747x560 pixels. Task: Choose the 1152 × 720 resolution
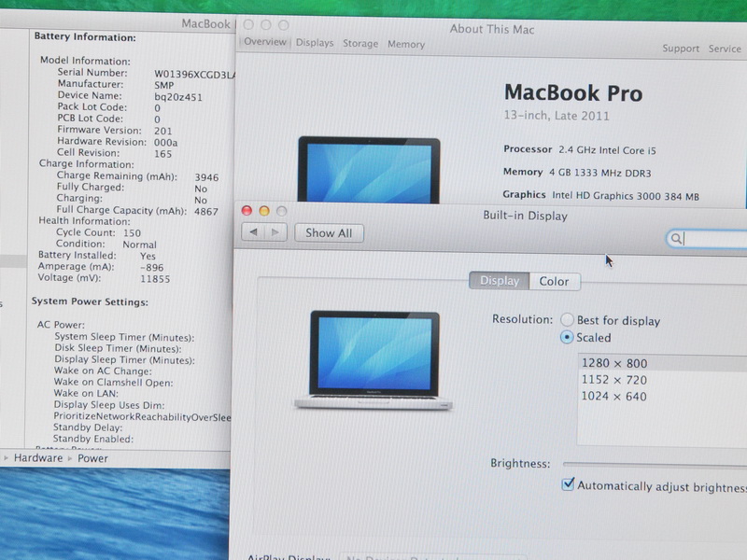(x=662, y=380)
